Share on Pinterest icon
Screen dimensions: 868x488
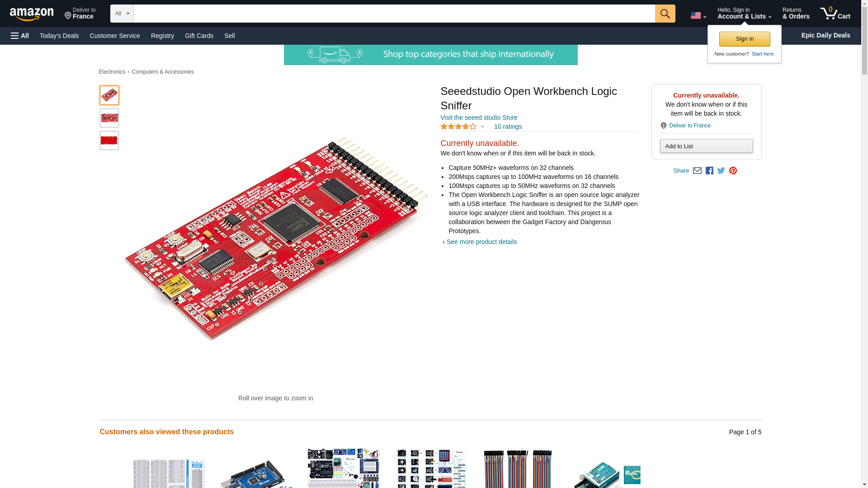click(733, 171)
